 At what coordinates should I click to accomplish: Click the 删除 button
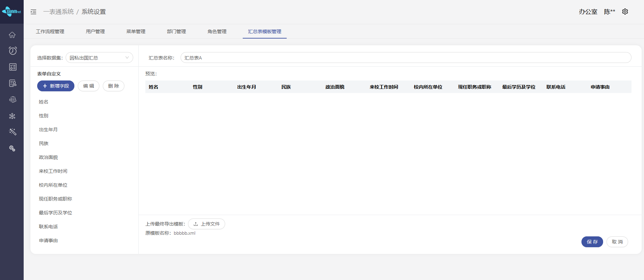click(114, 86)
